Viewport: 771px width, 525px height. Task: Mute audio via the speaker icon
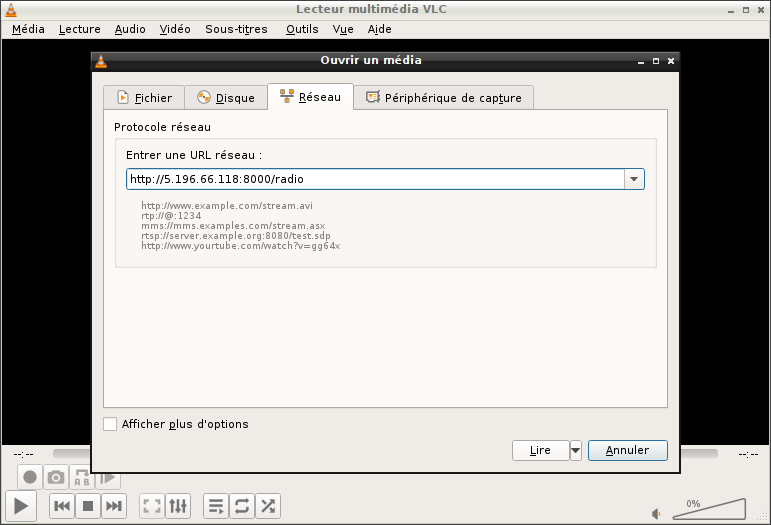point(656,514)
